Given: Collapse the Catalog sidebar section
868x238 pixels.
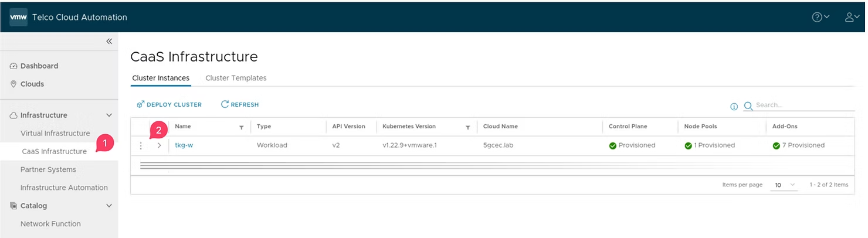Looking at the screenshot, I should [x=108, y=206].
